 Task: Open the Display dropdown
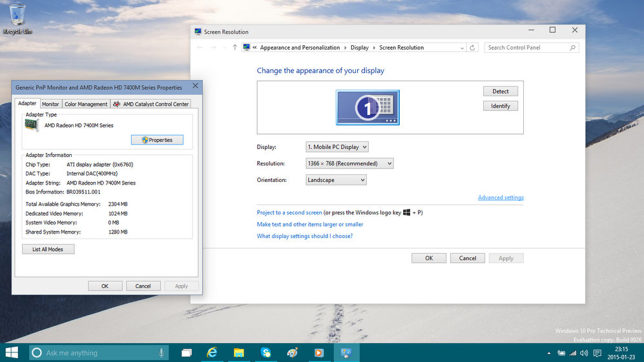coord(337,147)
